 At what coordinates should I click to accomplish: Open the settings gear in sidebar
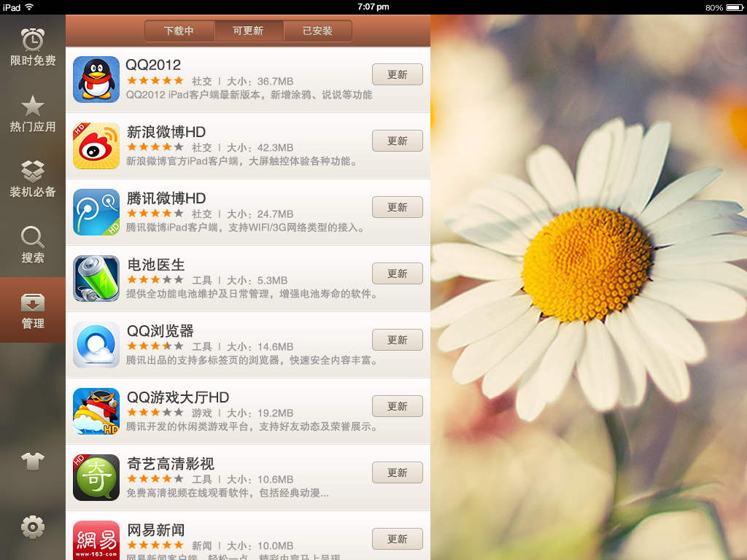32,527
